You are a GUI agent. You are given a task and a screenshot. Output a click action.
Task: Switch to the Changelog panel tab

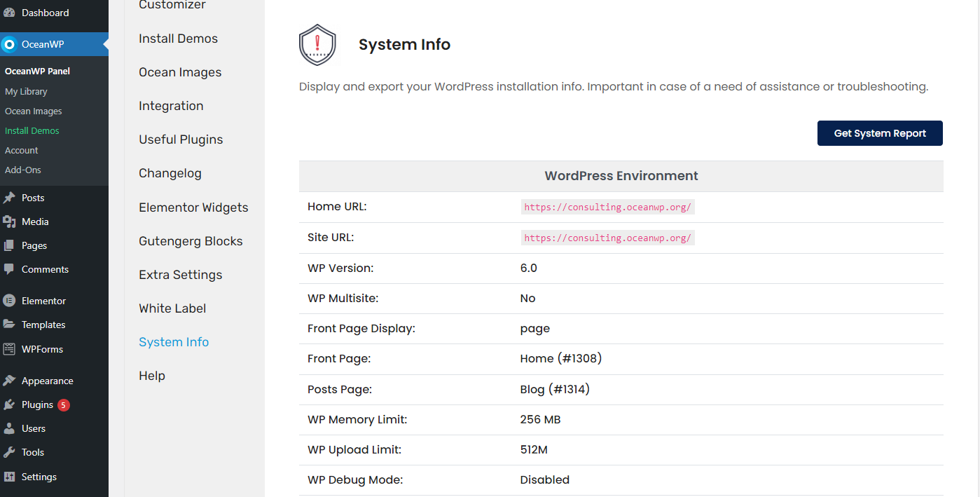pyautogui.click(x=170, y=173)
